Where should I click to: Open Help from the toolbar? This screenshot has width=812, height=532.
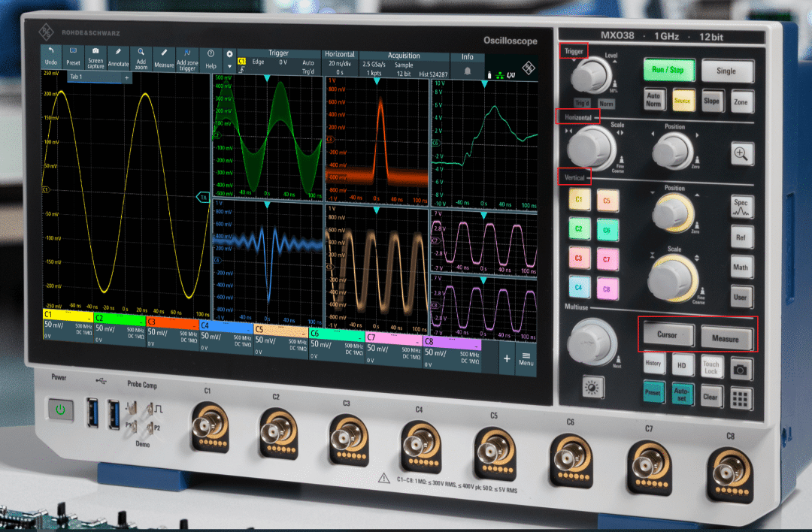click(211, 59)
